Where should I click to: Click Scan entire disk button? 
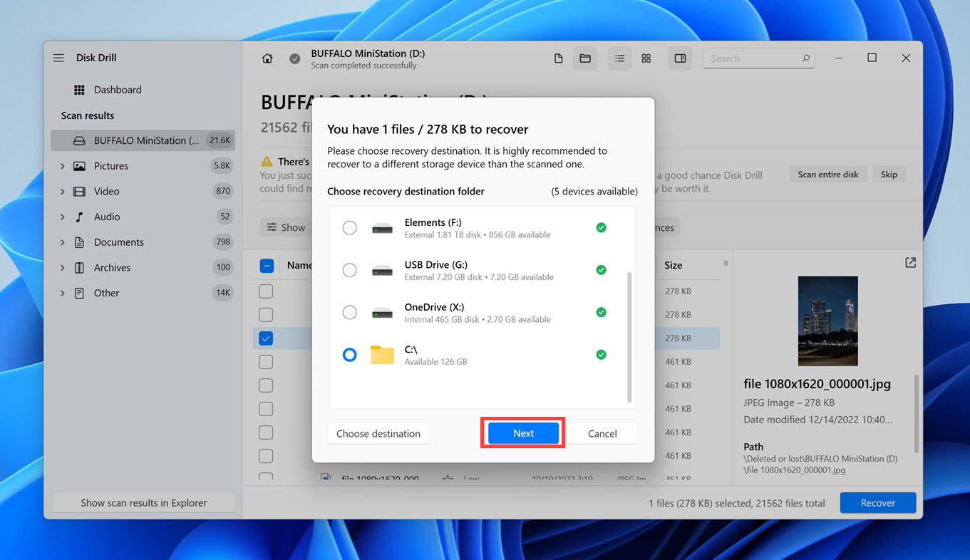pos(828,175)
